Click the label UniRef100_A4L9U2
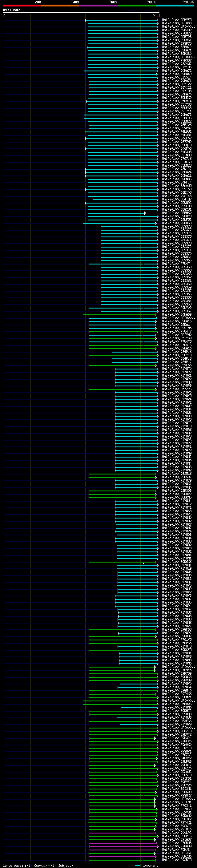 177,132
